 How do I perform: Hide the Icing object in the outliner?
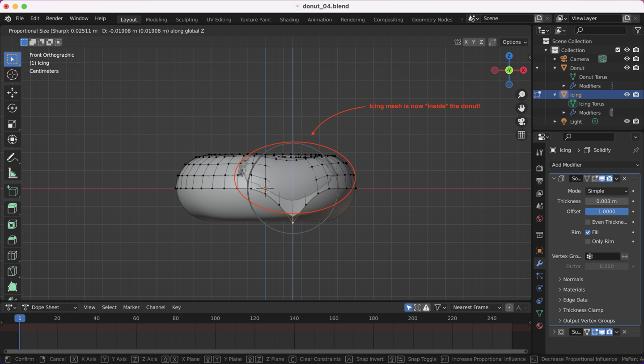click(627, 94)
